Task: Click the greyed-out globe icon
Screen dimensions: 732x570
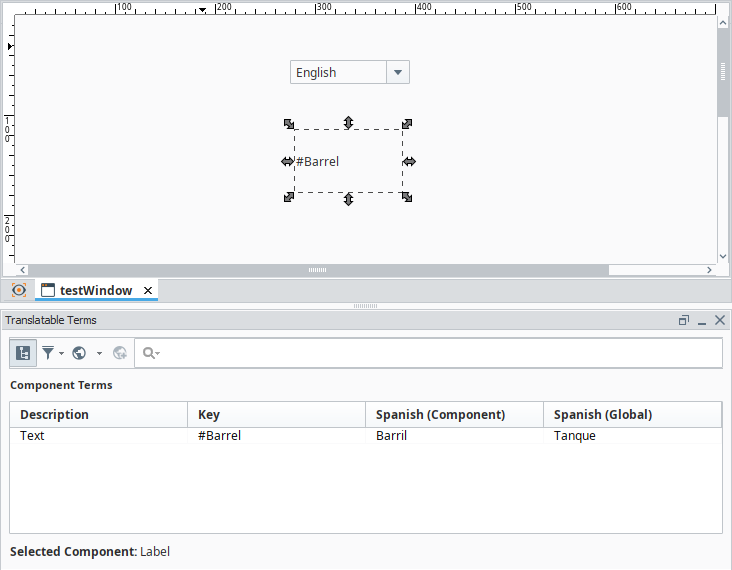Action: click(x=120, y=353)
